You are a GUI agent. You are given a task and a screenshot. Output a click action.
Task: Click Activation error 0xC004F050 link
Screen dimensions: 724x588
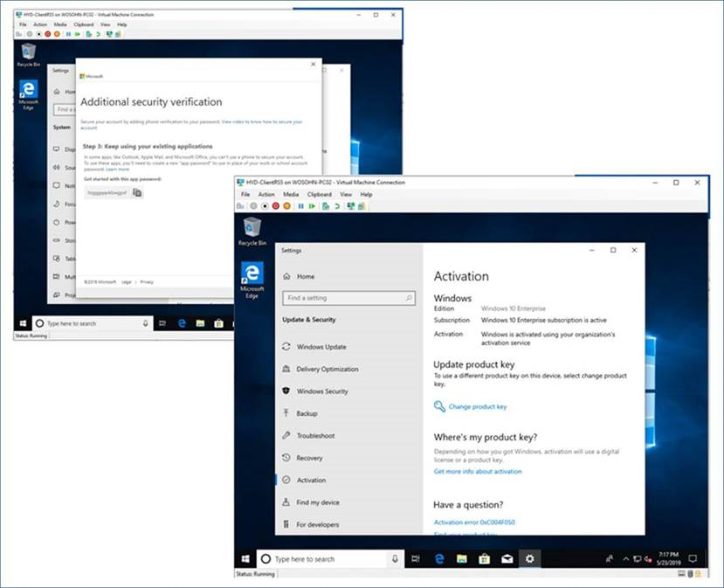pyautogui.click(x=474, y=522)
